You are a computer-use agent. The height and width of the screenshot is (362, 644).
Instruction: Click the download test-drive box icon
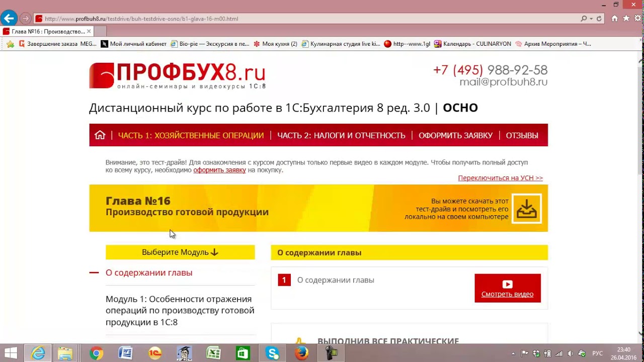click(527, 208)
